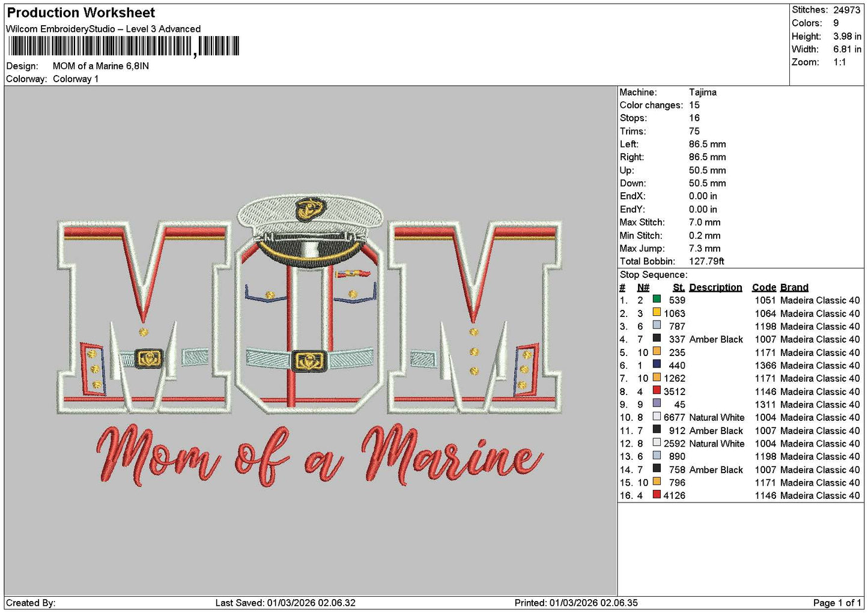Click stitch count 3512 in stop row 8
The height and width of the screenshot is (613, 868).
coord(675,391)
